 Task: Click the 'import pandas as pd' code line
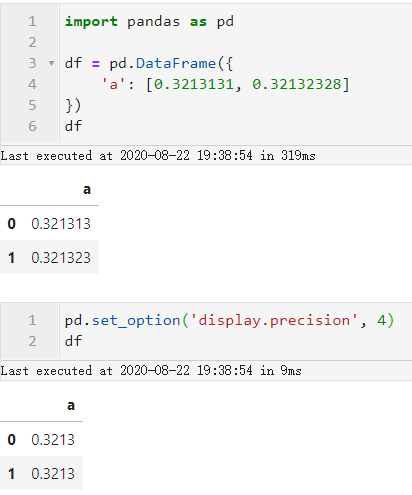(149, 22)
